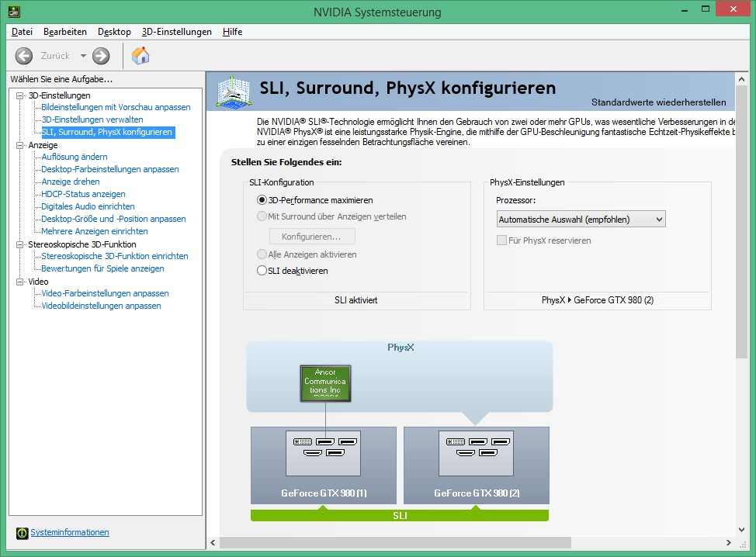
Task: Open Bewertungen für Spiele anzeigen
Action: pyautogui.click(x=102, y=268)
